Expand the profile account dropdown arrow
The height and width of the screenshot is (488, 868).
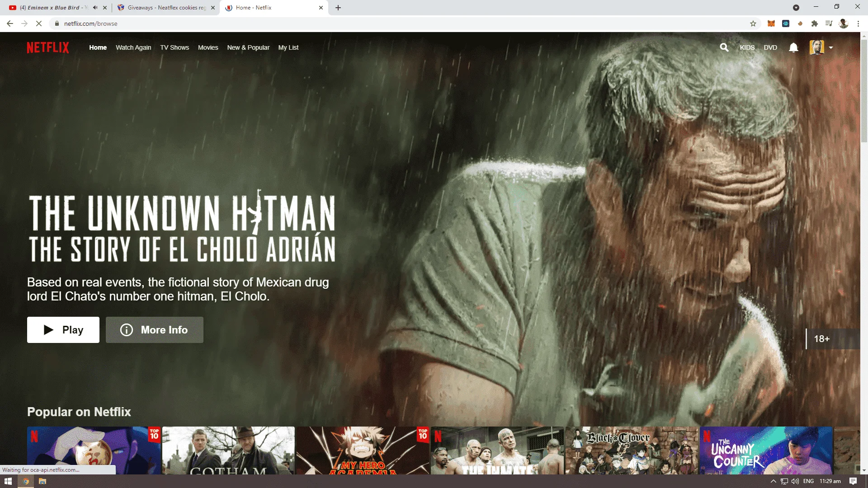click(x=831, y=47)
